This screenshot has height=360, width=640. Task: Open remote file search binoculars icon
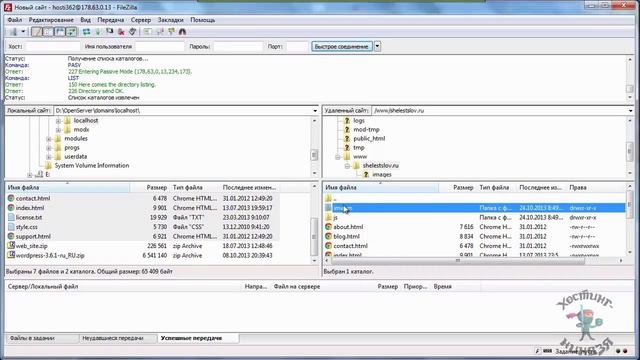[x=182, y=32]
